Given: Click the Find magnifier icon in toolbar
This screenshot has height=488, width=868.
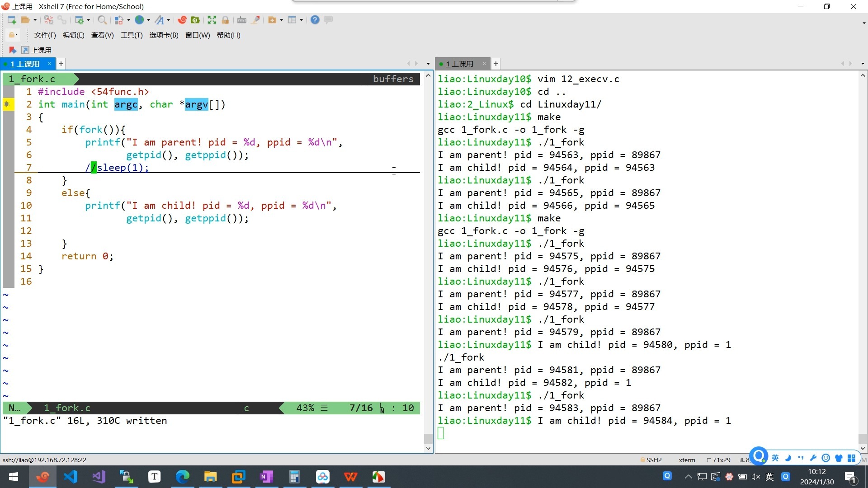Looking at the screenshot, I should coord(102,20).
